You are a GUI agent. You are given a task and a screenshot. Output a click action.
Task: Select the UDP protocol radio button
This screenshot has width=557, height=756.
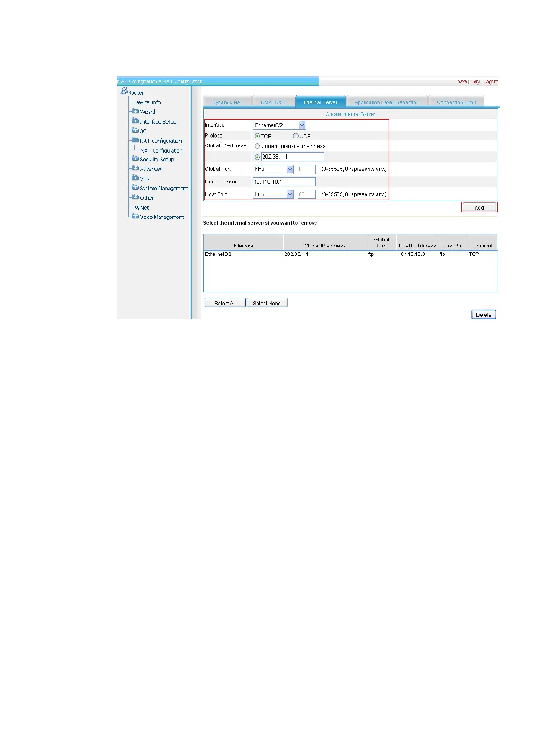(x=296, y=136)
